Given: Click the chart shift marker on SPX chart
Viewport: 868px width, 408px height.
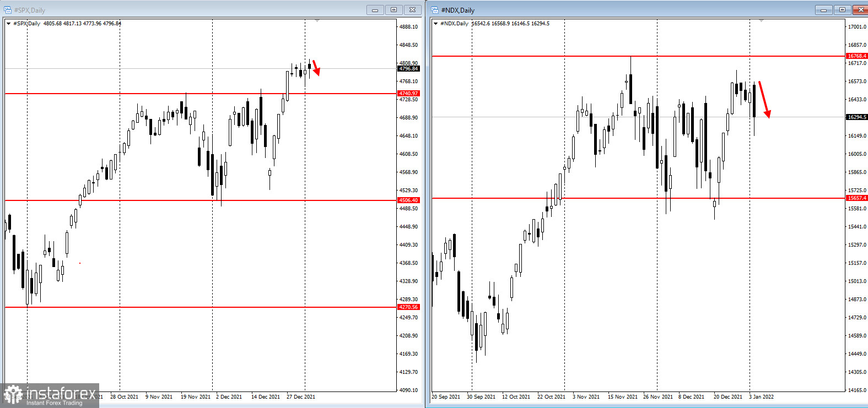Looking at the screenshot, I should pos(317,21).
